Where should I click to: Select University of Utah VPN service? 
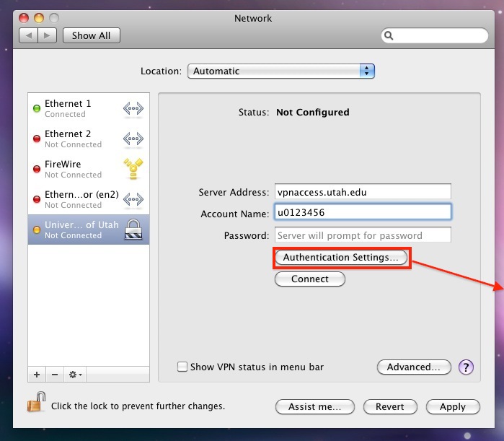(x=89, y=230)
